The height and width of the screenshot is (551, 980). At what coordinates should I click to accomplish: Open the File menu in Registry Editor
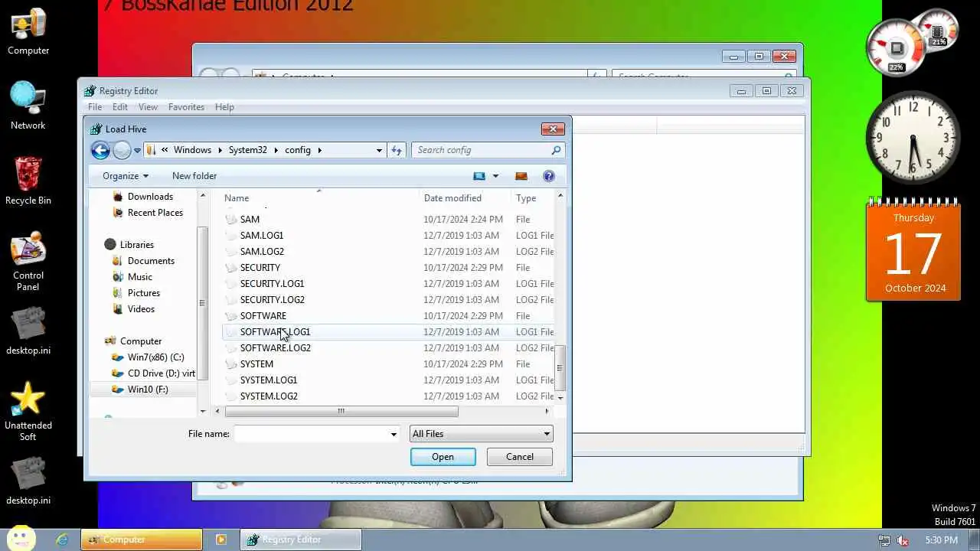(95, 107)
